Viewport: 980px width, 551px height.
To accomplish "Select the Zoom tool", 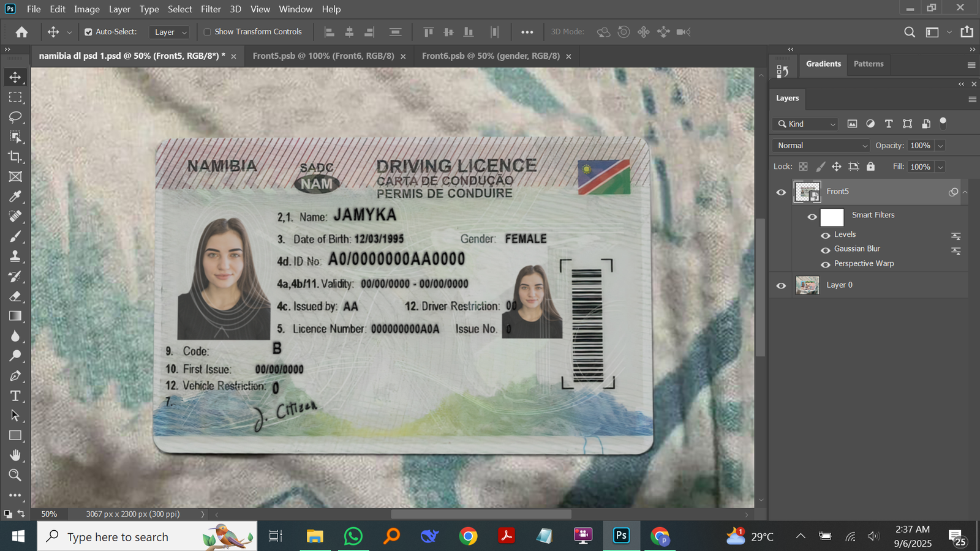I will point(15,475).
